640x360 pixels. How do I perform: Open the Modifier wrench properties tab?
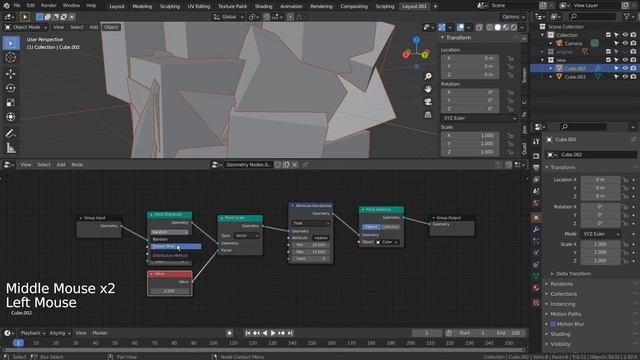536,229
